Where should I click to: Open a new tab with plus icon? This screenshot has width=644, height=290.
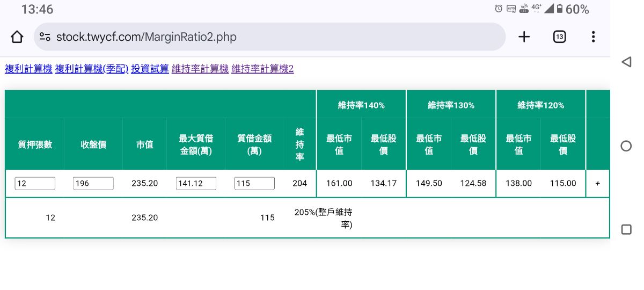524,37
